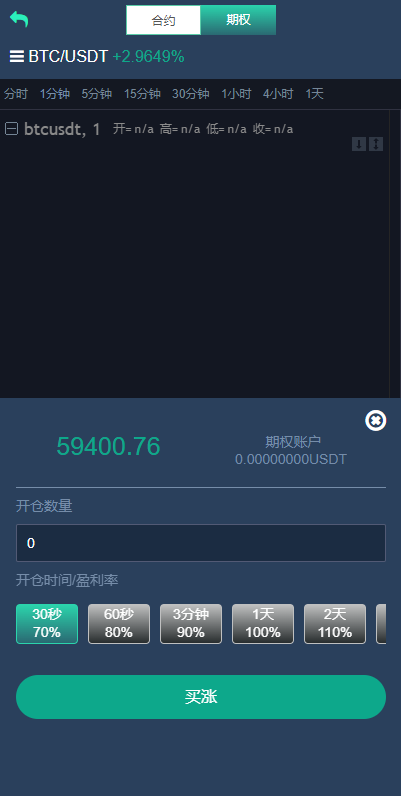Choose the 2天 110% option

click(335, 624)
